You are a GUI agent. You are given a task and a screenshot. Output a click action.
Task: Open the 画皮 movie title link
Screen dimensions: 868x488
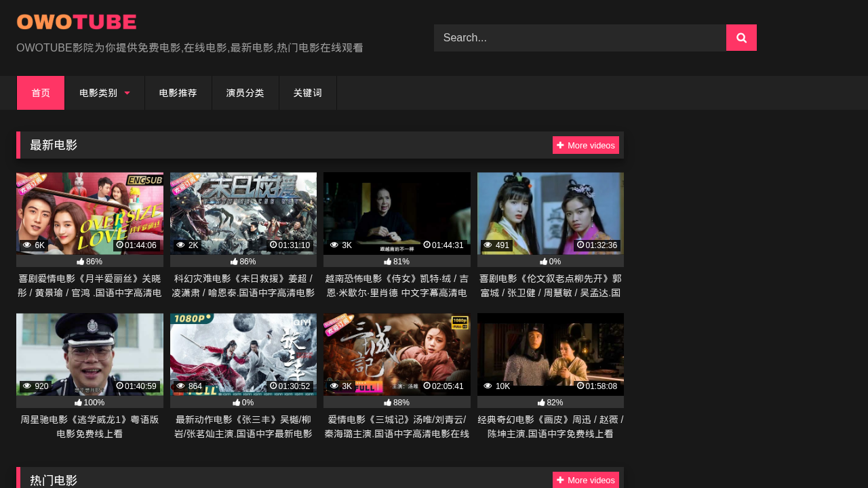click(551, 426)
